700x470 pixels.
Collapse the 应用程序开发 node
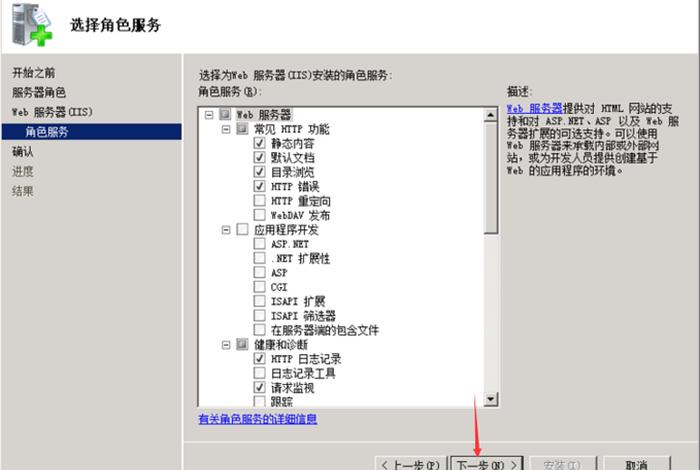226,230
